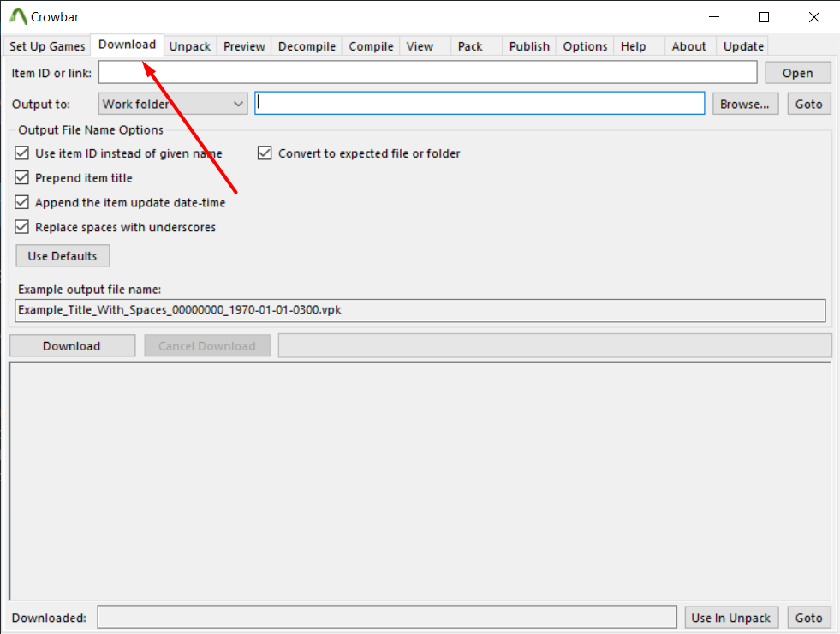Disable Replace spaces with underscores
Viewport: 840px width, 634px height.
[116, 227]
